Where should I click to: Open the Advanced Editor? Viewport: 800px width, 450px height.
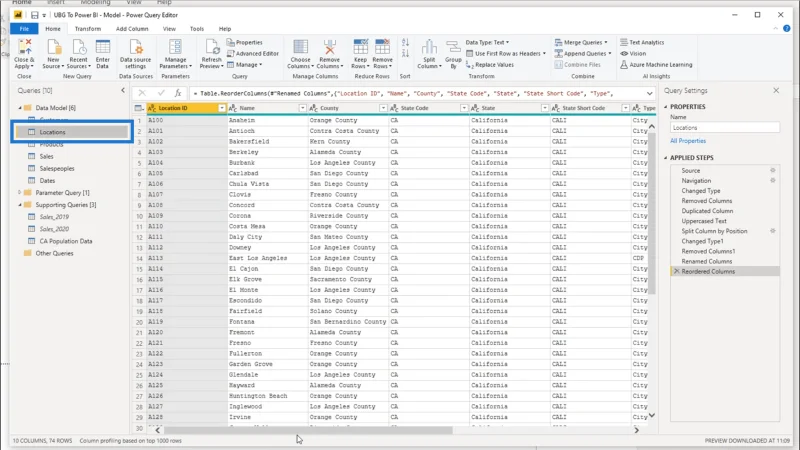pos(253,54)
